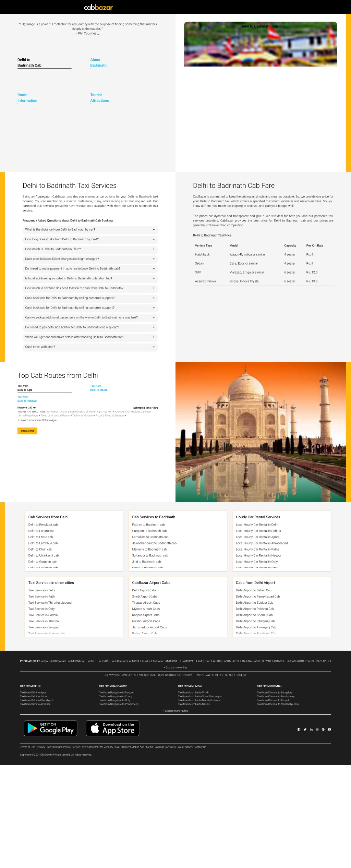351x868 pixels.
Task: Open 'Privacy Policy' footer link
Action: pos(45,747)
